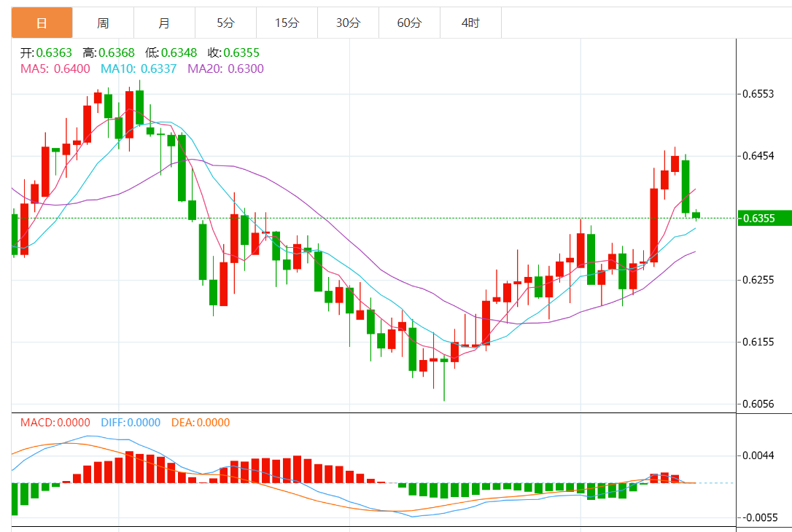Switch to the 周 weekly tab
The height and width of the screenshot is (532, 792).
[103, 23]
